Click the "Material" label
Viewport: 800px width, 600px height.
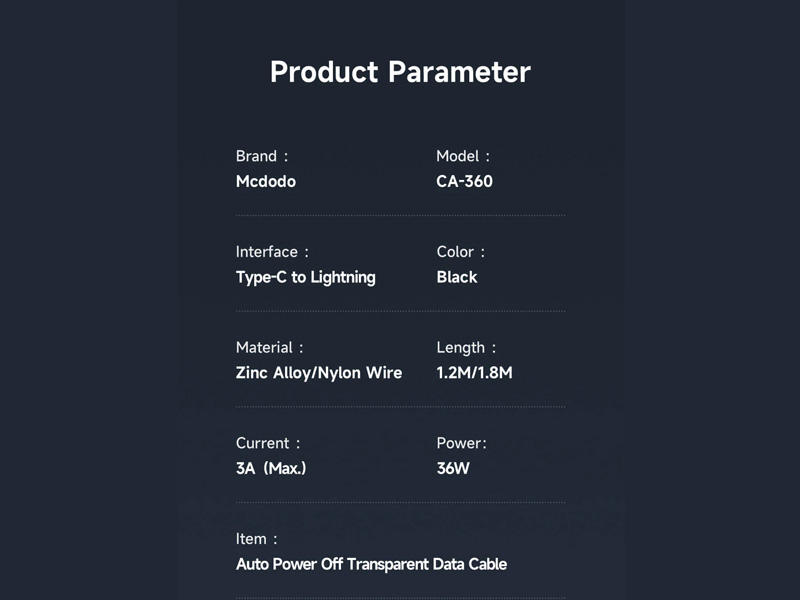click(265, 348)
